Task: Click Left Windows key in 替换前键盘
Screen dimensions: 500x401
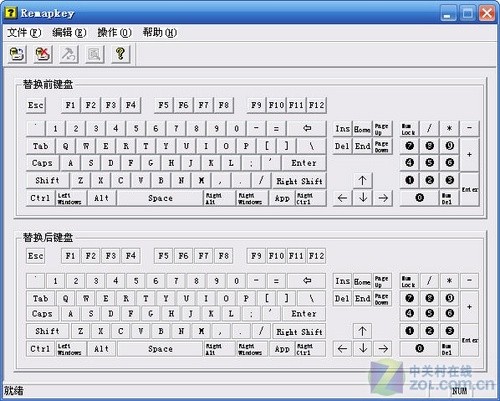Action: click(x=70, y=198)
